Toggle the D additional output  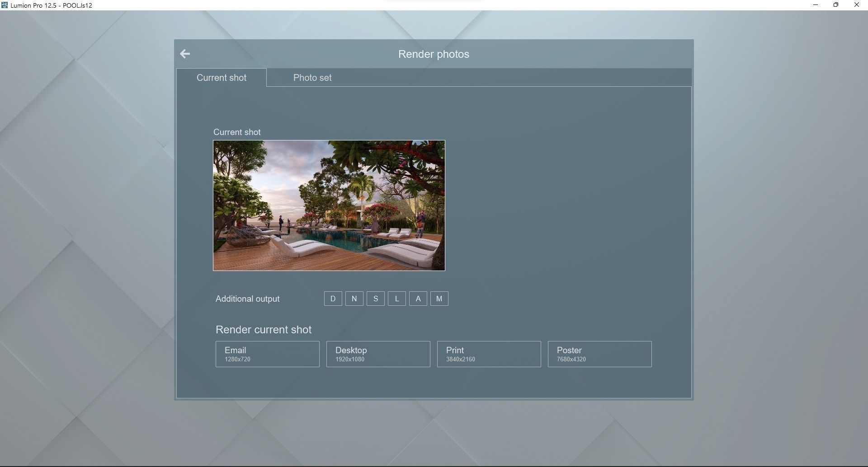333,299
